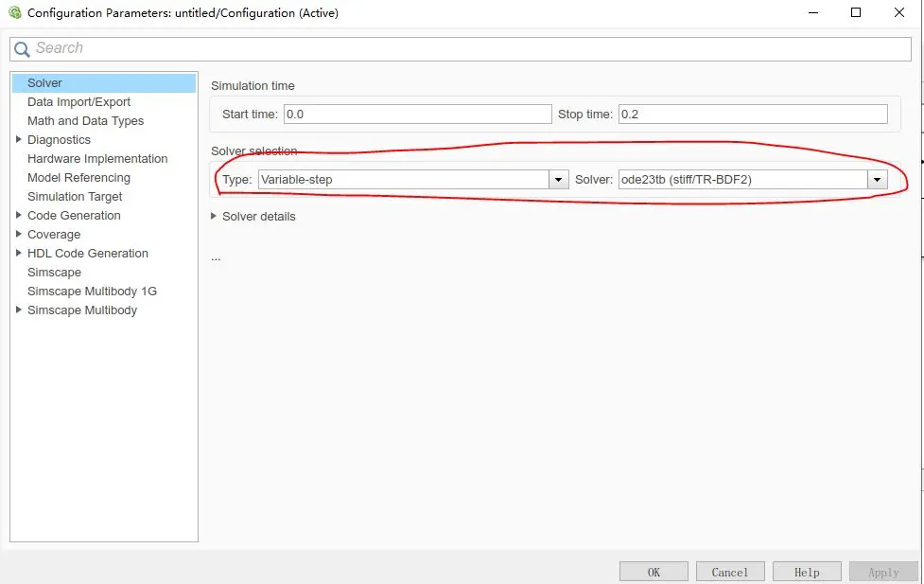This screenshot has width=924, height=584.
Task: Open the Solver dropdown arrow
Action: pos(878,179)
